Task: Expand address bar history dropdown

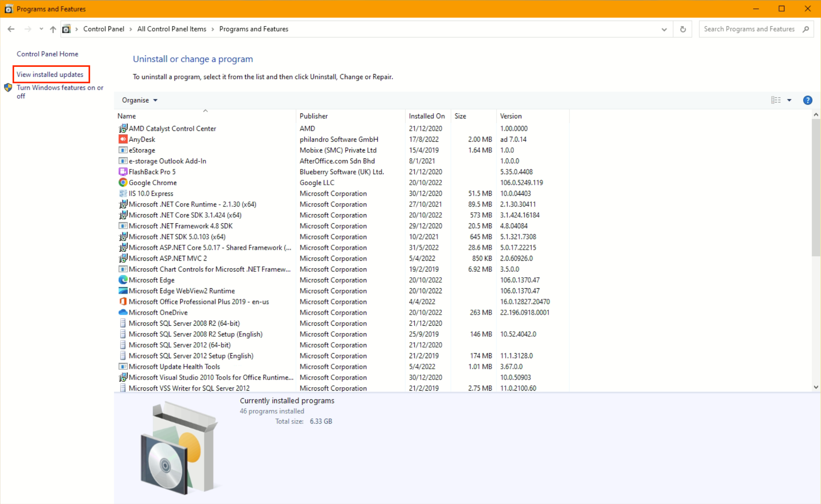Action: pyautogui.click(x=664, y=29)
